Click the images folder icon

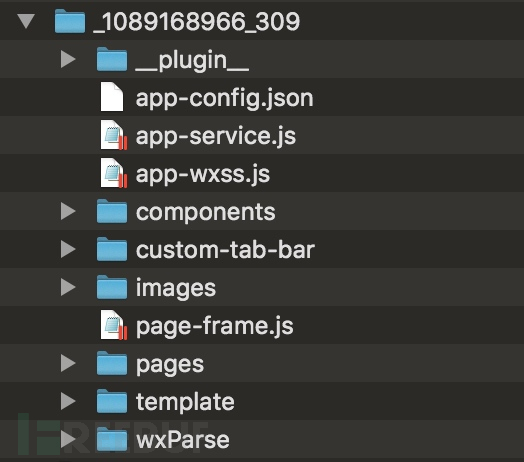[112, 287]
